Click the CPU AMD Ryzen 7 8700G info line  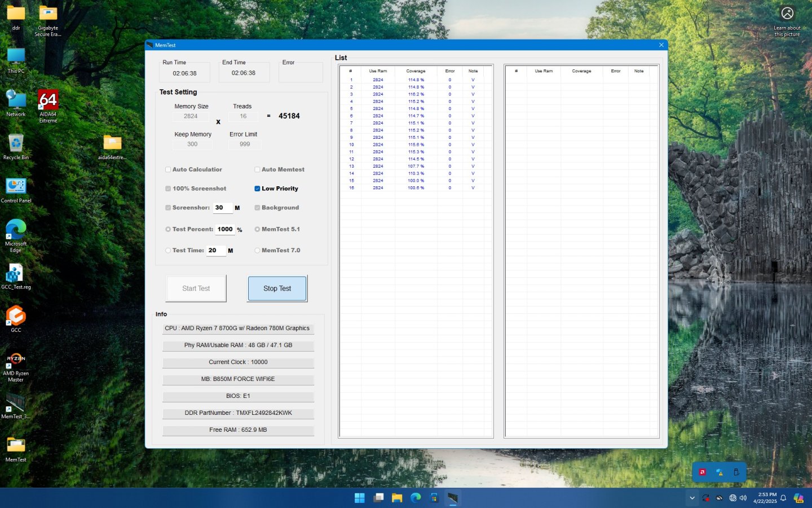pos(237,329)
